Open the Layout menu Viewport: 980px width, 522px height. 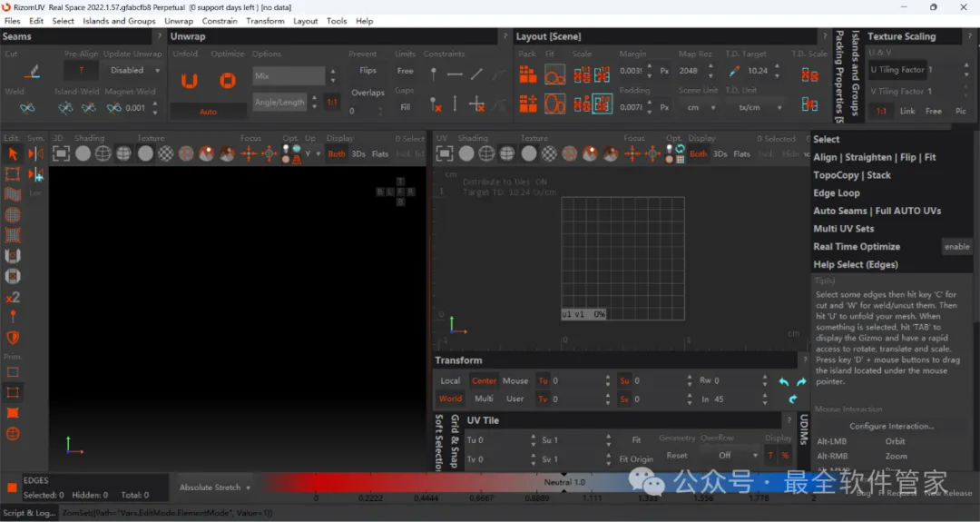pyautogui.click(x=305, y=21)
